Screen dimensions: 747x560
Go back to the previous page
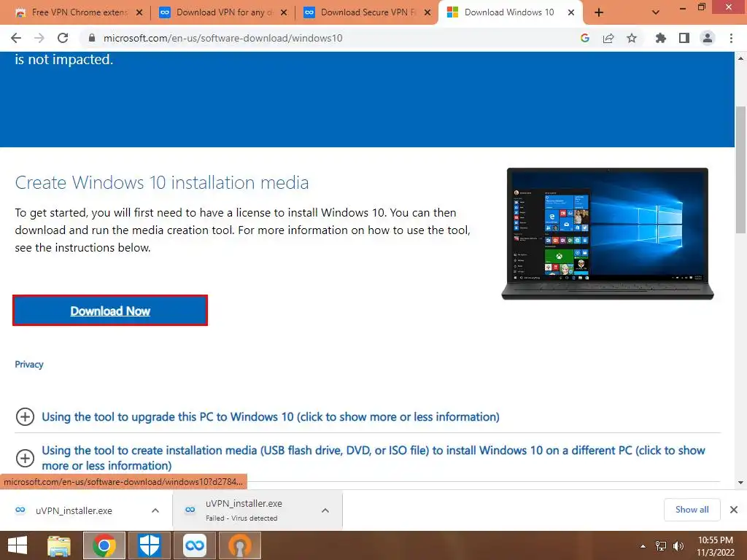(16, 38)
